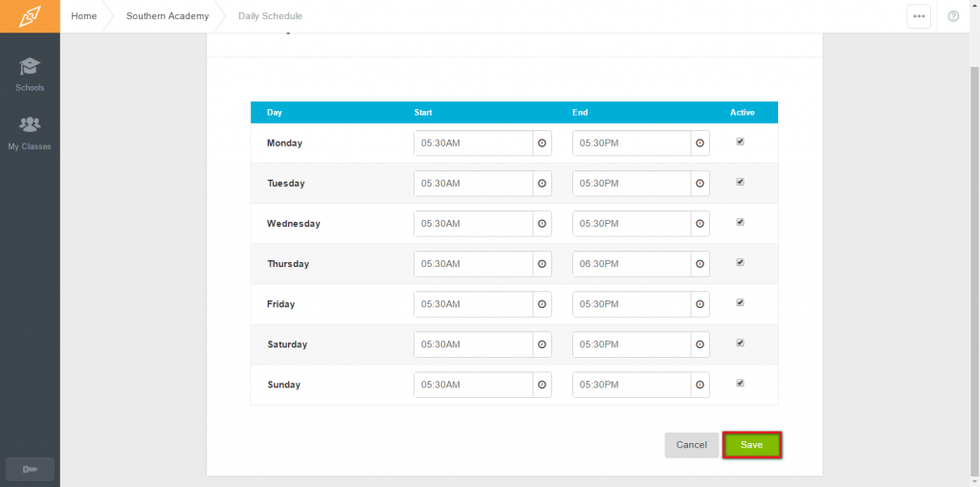
Task: Uncheck the Wednesday Active checkbox
Action: 740,222
